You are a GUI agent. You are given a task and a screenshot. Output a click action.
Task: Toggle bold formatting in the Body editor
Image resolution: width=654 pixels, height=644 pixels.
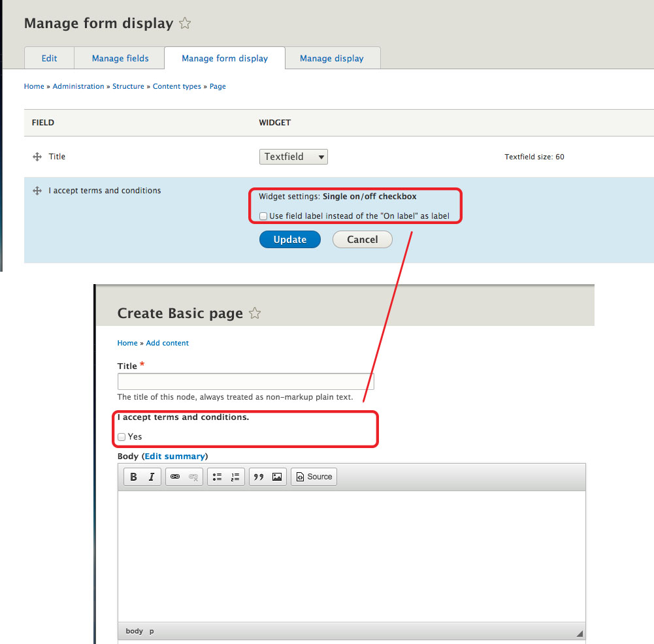click(x=135, y=476)
